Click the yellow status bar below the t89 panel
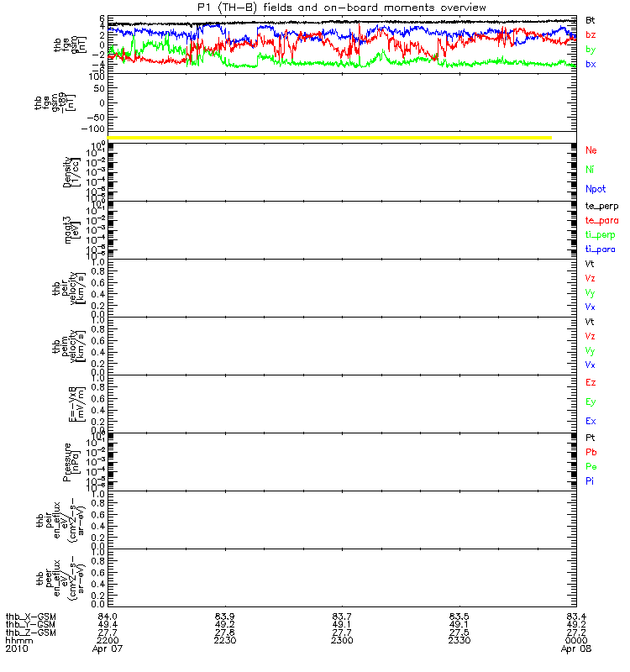Viewport: 630px width, 672px height. (329, 138)
